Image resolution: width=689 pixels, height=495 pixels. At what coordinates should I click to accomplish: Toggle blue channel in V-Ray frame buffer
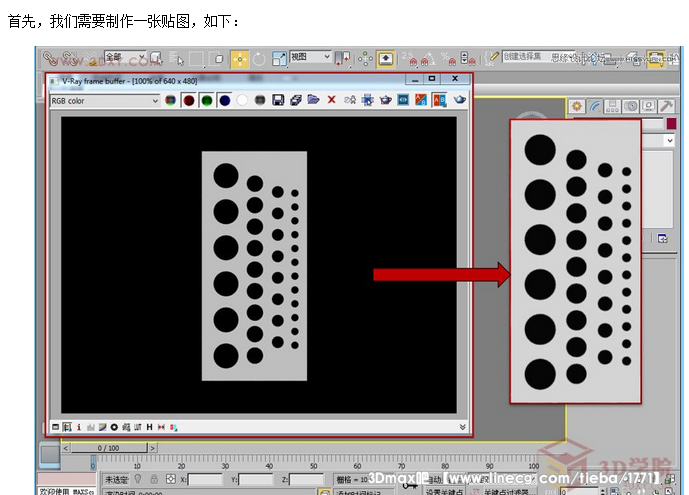click(x=225, y=101)
